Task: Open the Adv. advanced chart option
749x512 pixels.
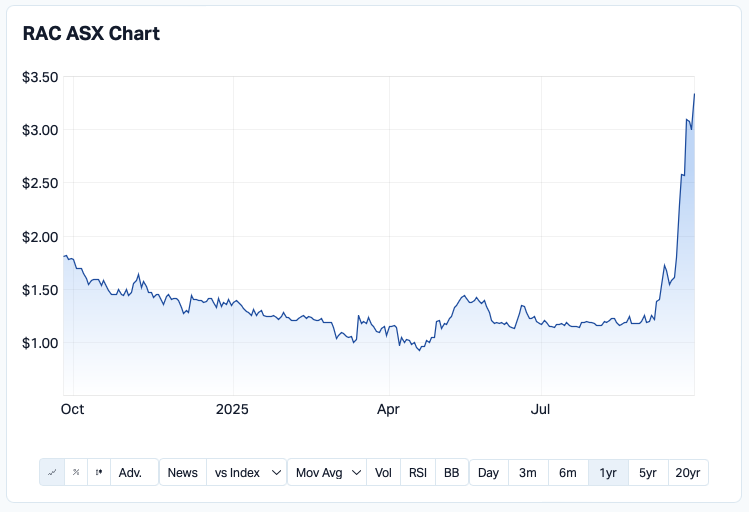Action: [131, 473]
